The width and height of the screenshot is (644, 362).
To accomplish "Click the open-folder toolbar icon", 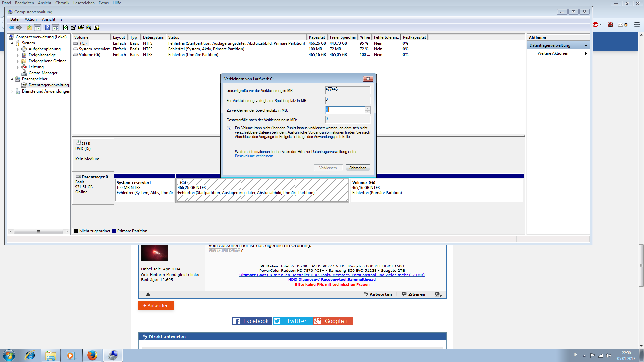I will click(x=81, y=27).
